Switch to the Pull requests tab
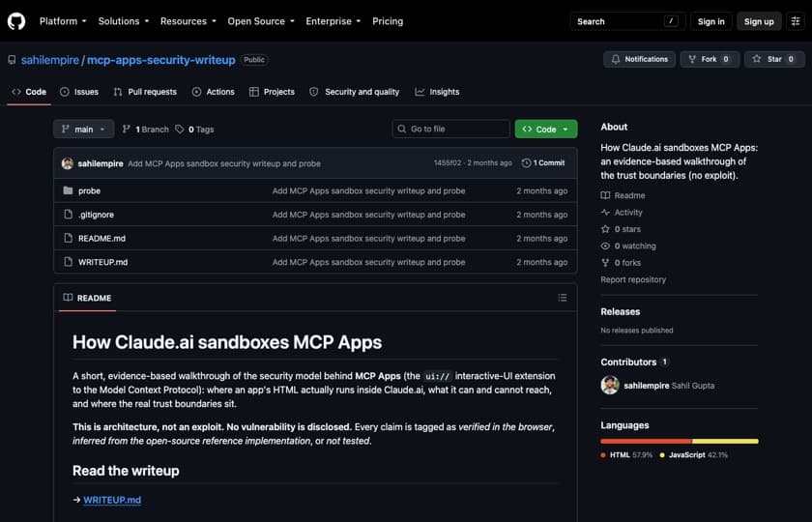 [145, 92]
